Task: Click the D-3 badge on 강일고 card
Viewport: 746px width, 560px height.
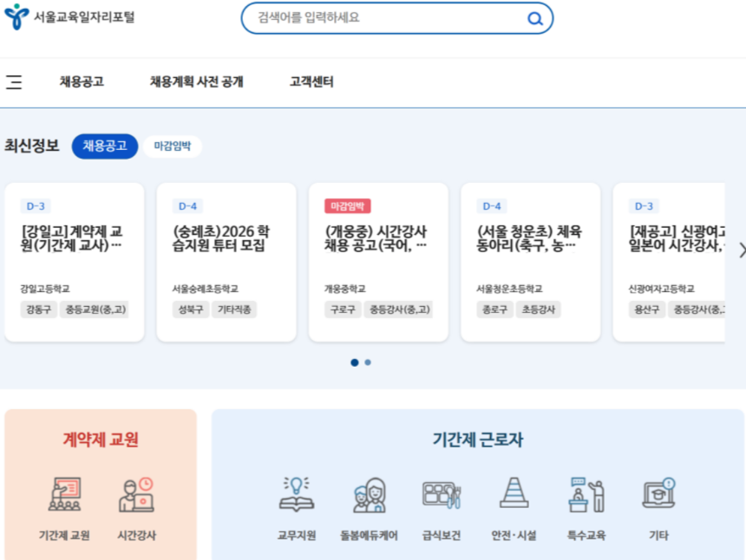Action: [36, 206]
